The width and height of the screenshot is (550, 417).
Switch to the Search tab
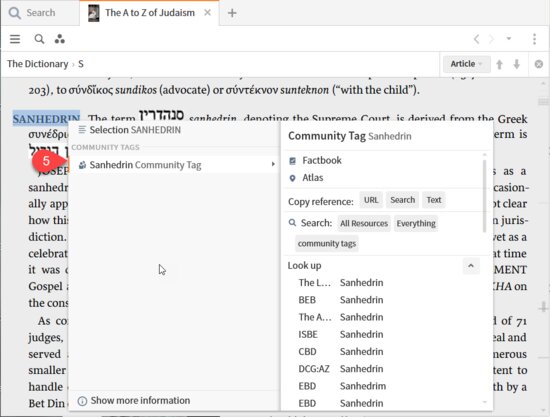[x=33, y=13]
